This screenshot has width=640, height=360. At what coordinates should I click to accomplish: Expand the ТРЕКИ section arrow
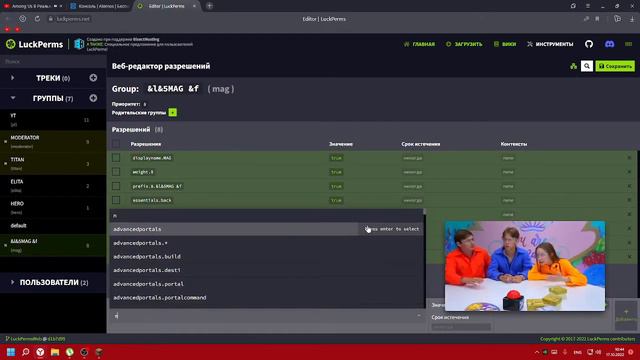coord(13,78)
